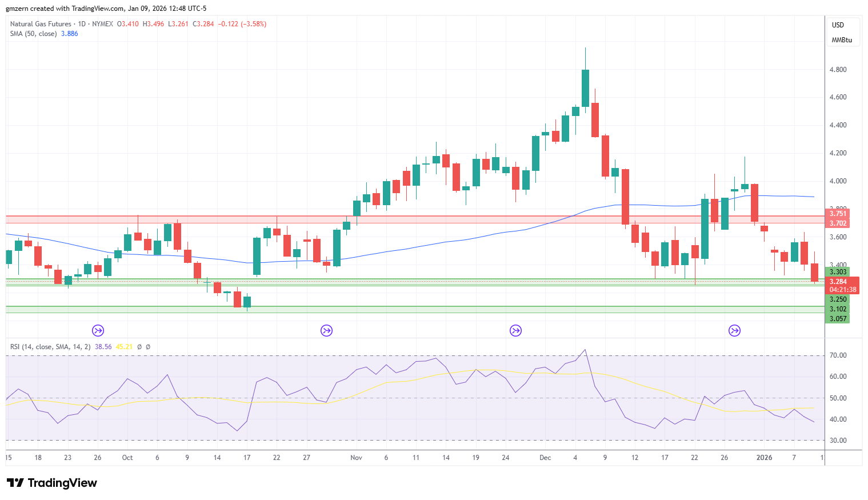Click the green 3.057 support price label

point(837,319)
